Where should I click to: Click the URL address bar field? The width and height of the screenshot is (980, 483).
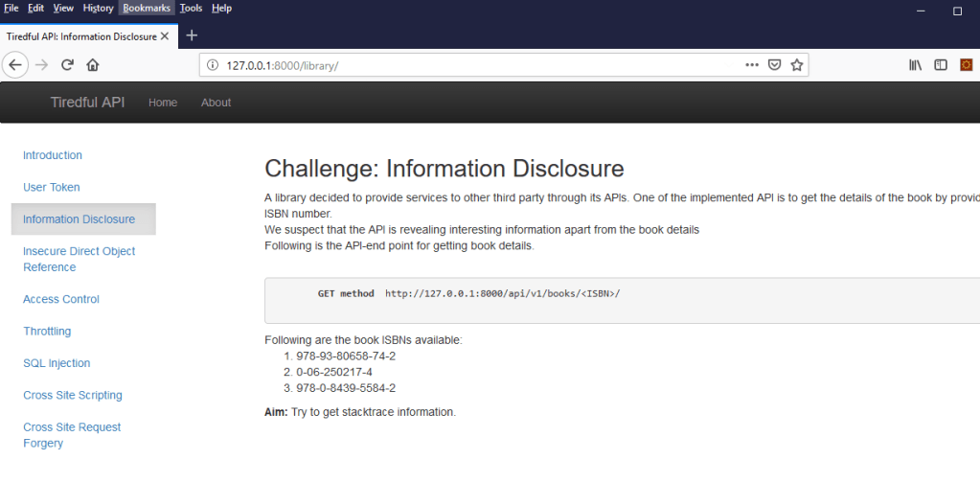[x=479, y=65]
